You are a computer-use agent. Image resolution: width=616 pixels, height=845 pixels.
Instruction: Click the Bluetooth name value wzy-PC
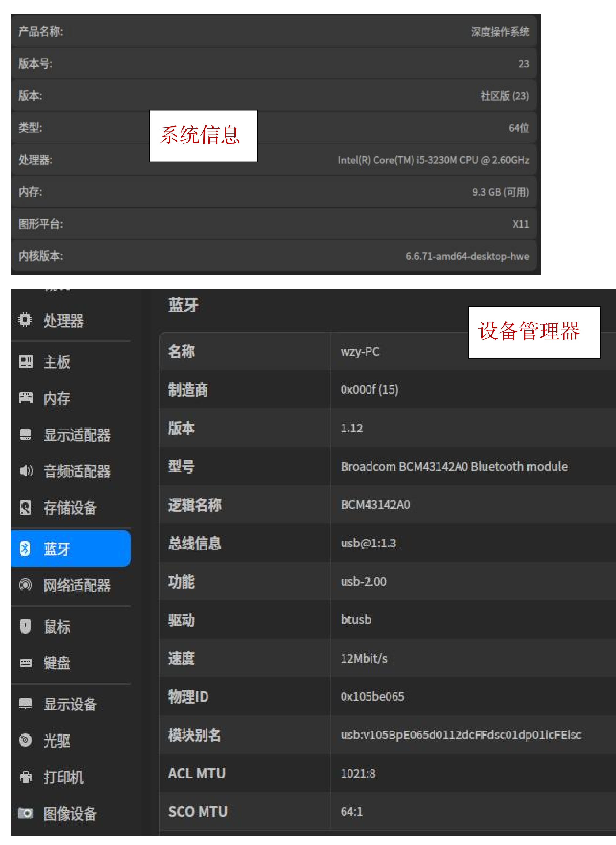[360, 351]
